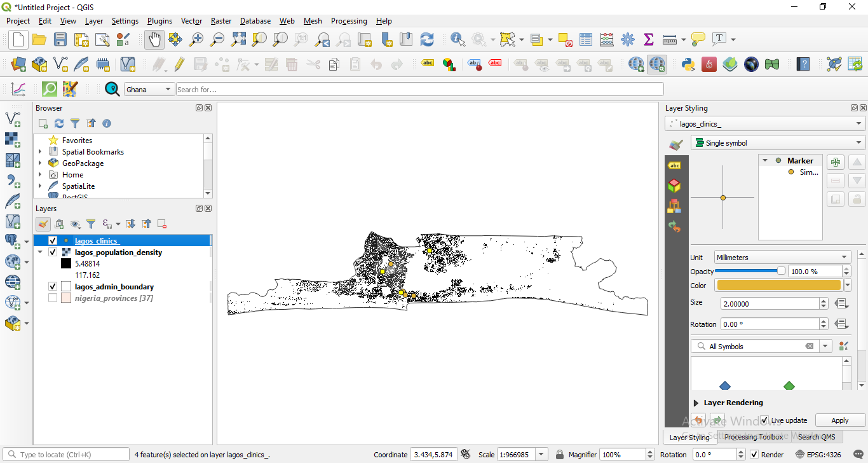Click the Size data-defined override button
Viewport: 868px width, 463px height.
coord(842,304)
